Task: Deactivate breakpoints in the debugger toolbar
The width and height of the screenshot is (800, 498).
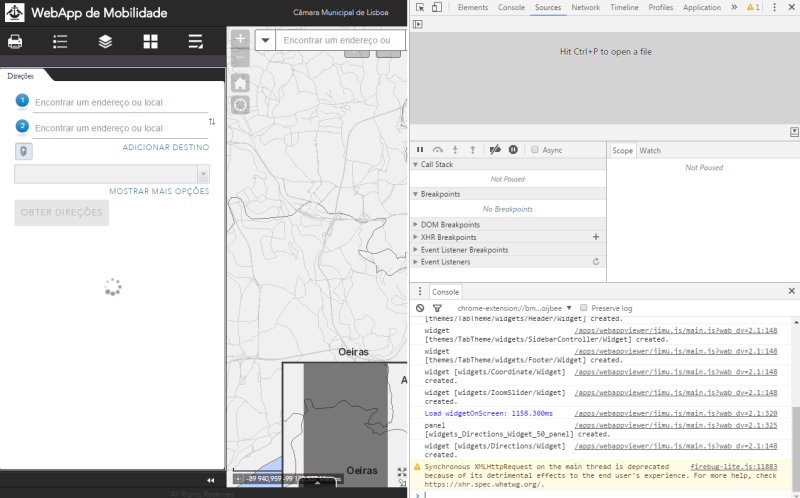Action: (494, 149)
